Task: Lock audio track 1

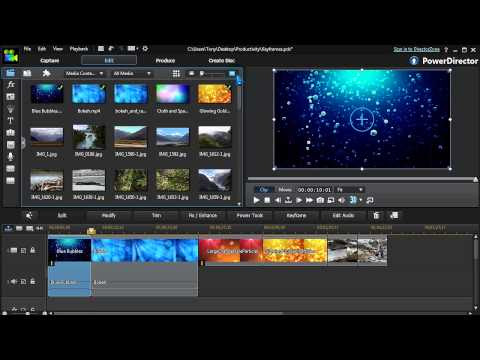Action: (x=33, y=281)
